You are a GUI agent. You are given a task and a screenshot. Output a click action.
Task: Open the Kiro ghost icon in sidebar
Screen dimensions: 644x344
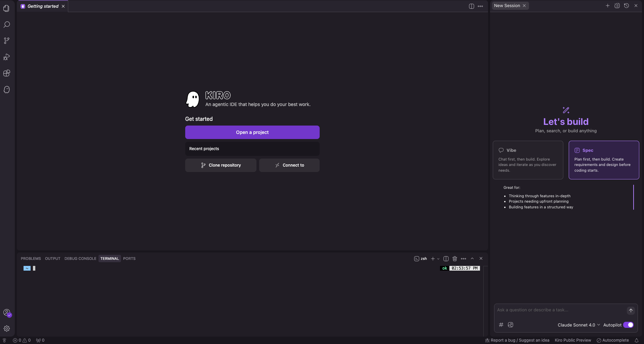pos(7,90)
